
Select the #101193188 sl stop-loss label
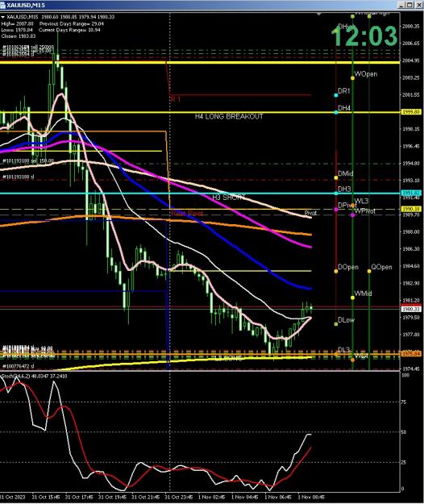point(18,177)
